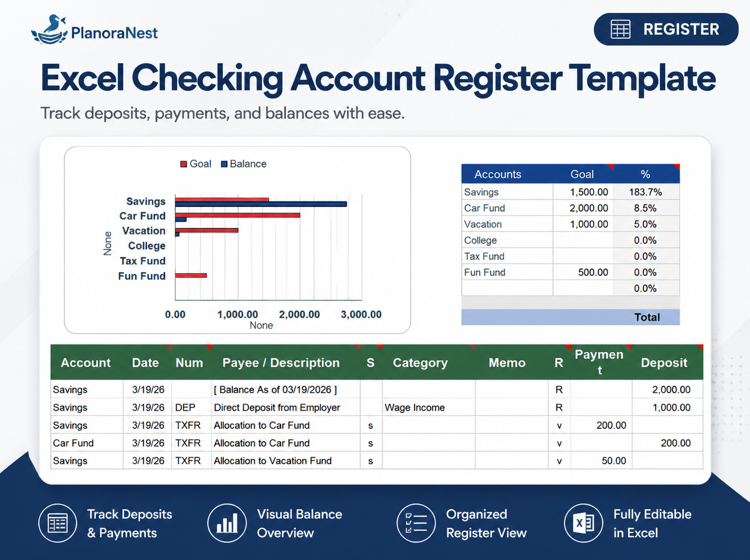
Task: Click the Goal column header in accounts table
Action: [582, 174]
